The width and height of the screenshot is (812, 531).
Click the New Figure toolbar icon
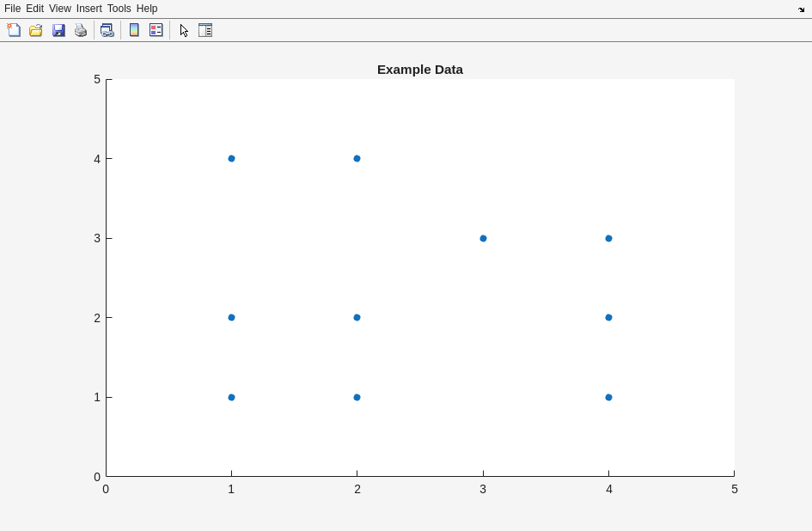coord(14,30)
